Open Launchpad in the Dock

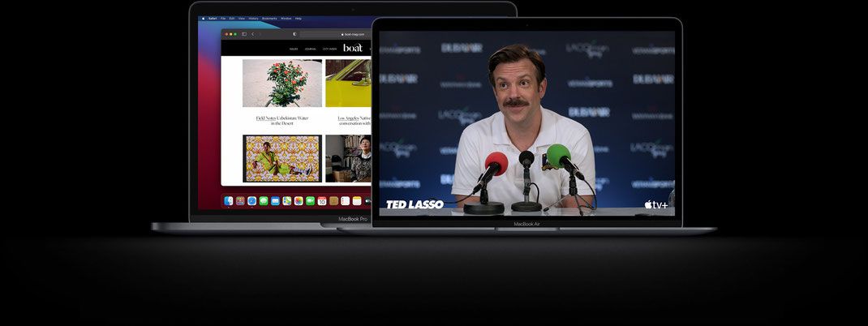point(240,201)
